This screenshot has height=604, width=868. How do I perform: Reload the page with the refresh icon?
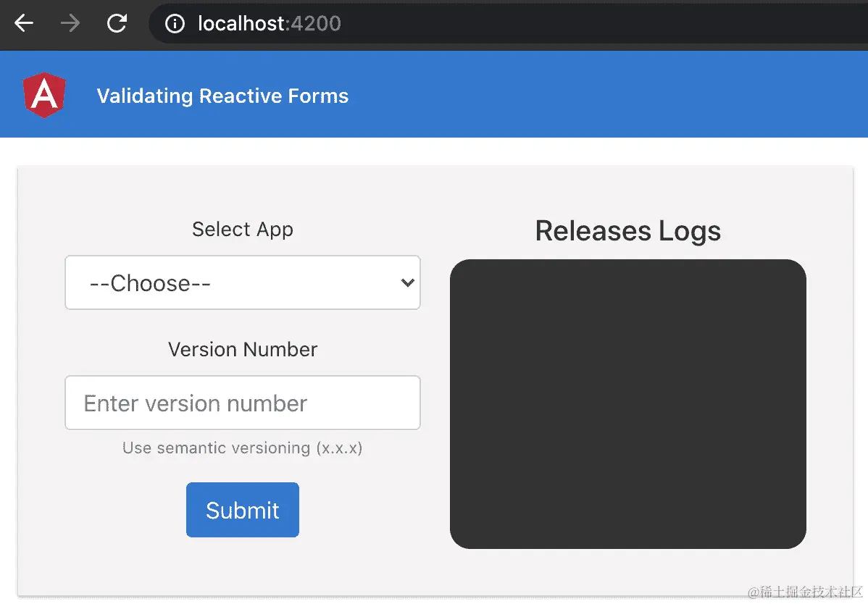point(117,23)
